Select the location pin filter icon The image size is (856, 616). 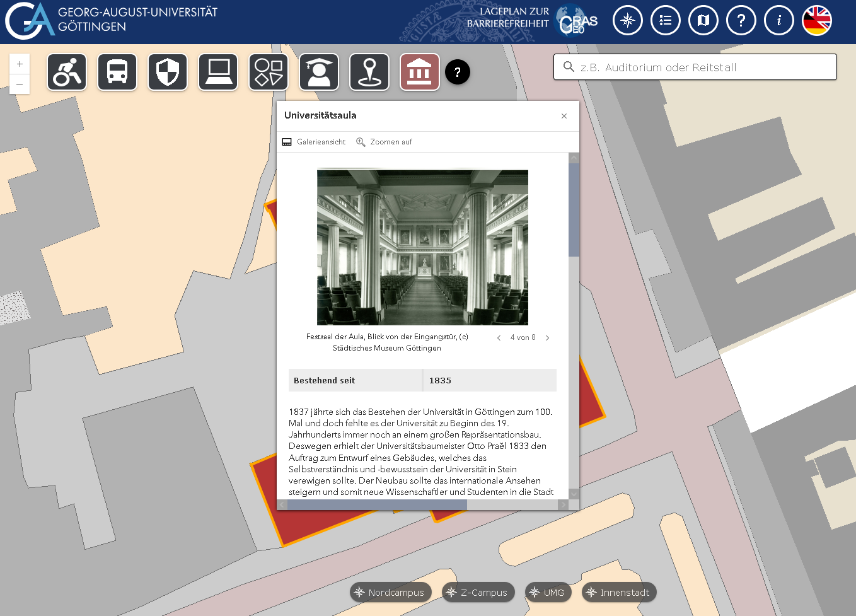(369, 71)
